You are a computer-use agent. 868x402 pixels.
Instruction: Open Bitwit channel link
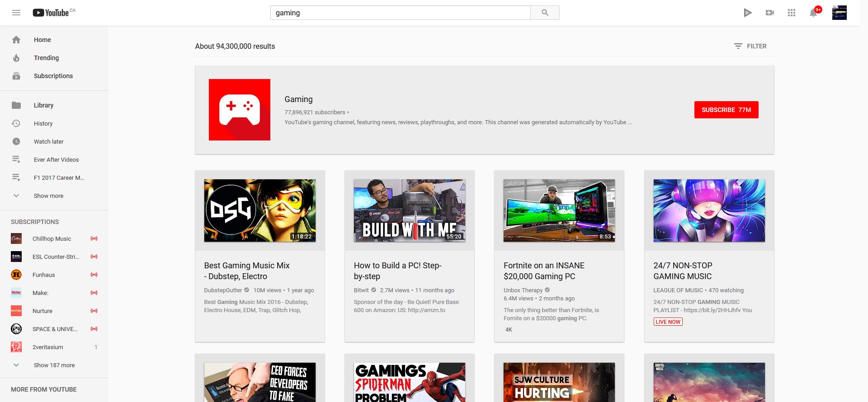click(361, 290)
